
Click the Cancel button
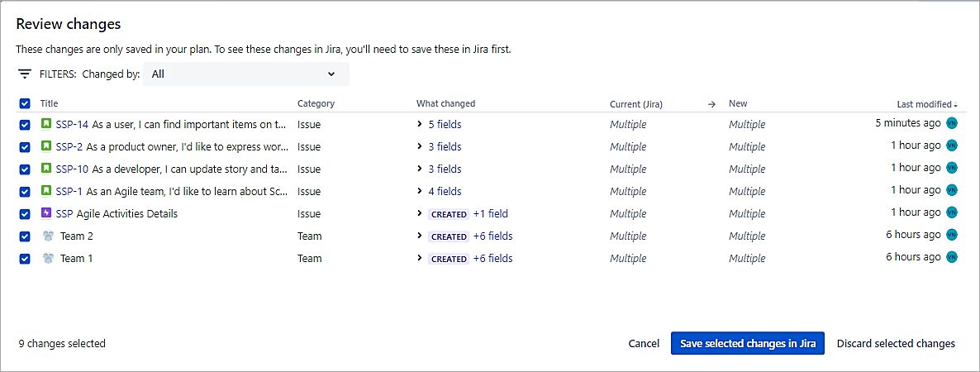click(x=644, y=343)
